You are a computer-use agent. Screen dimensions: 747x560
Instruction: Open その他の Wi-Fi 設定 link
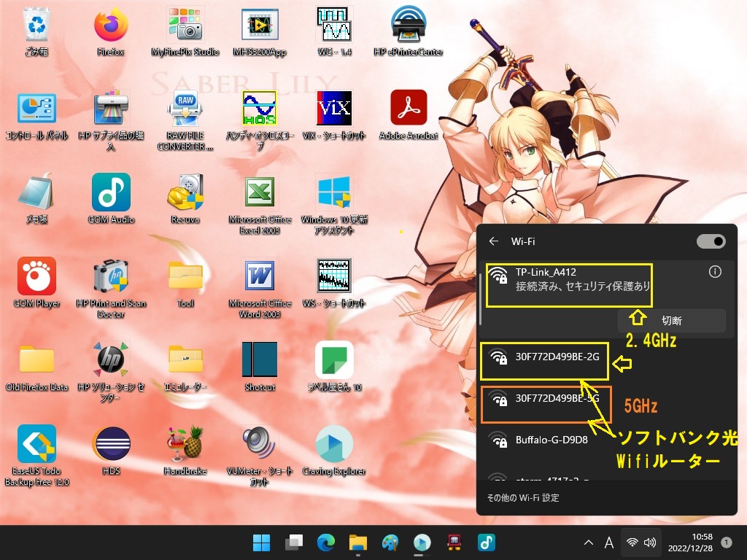(x=523, y=497)
